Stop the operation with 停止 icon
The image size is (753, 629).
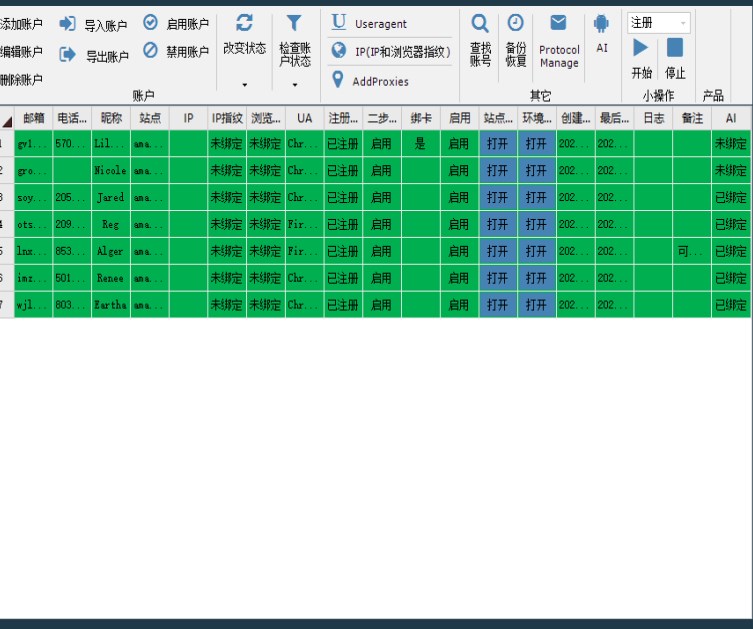tap(675, 48)
